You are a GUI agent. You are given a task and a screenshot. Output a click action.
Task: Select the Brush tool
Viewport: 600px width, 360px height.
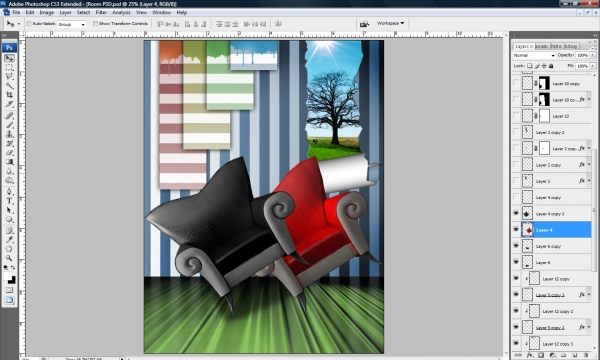click(9, 125)
